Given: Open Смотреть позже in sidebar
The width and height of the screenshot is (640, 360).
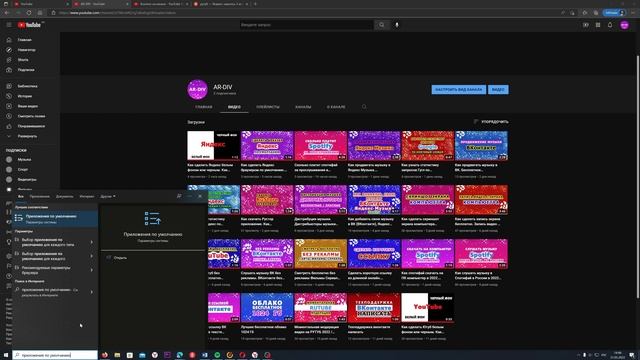Looking at the screenshot, I should tap(31, 116).
